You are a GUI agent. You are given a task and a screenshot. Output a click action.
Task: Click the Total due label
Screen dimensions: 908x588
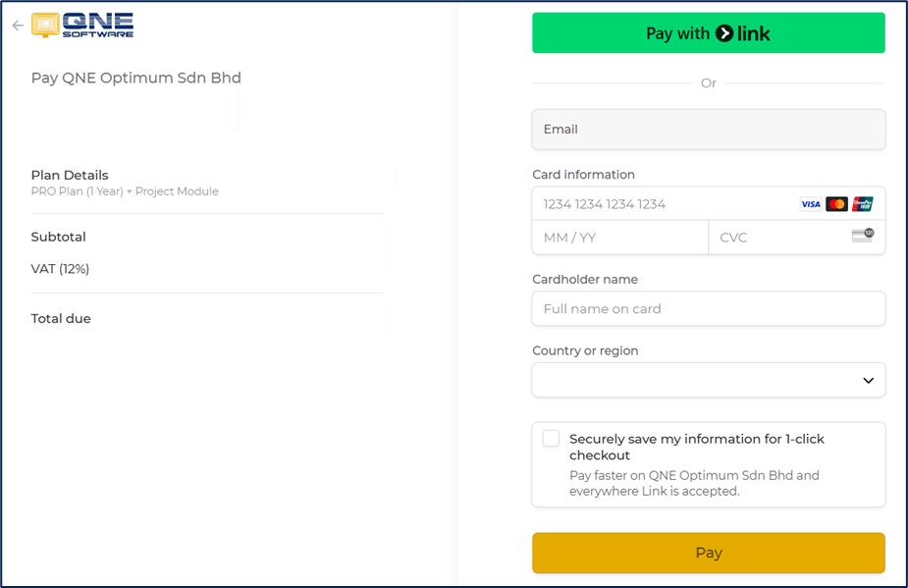(61, 319)
